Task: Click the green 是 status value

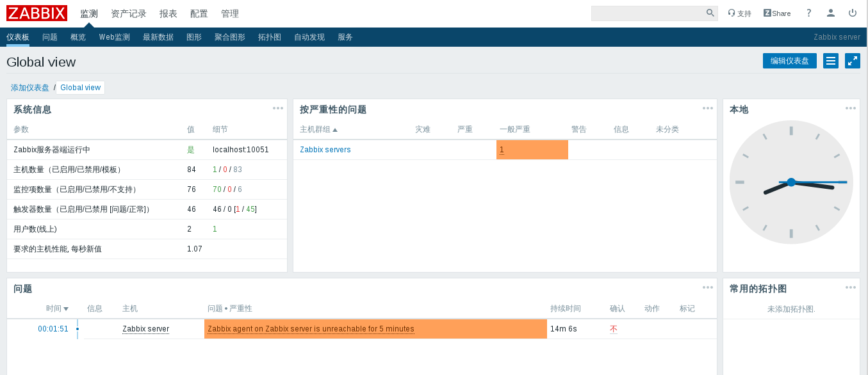Action: click(191, 150)
